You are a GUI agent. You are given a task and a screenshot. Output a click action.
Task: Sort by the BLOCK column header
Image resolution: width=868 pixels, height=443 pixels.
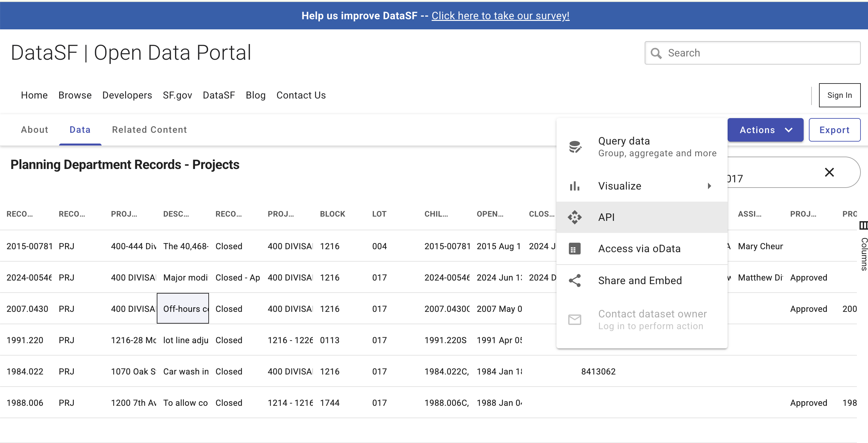coord(332,214)
